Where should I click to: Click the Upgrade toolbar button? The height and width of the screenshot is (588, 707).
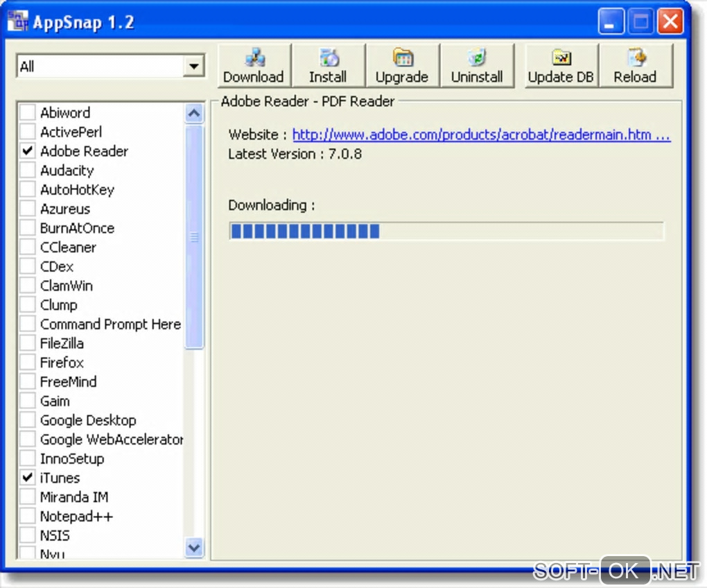click(402, 66)
